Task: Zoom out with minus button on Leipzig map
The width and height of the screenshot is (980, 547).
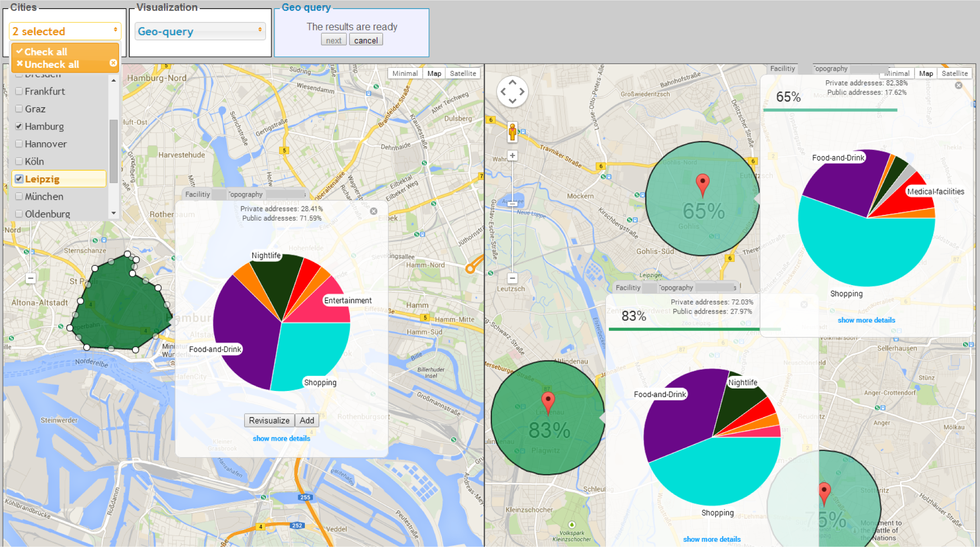Action: pyautogui.click(x=512, y=278)
